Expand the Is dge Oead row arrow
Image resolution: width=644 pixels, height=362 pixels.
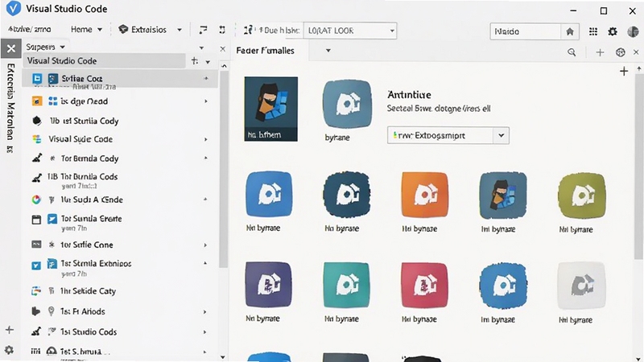(x=206, y=101)
